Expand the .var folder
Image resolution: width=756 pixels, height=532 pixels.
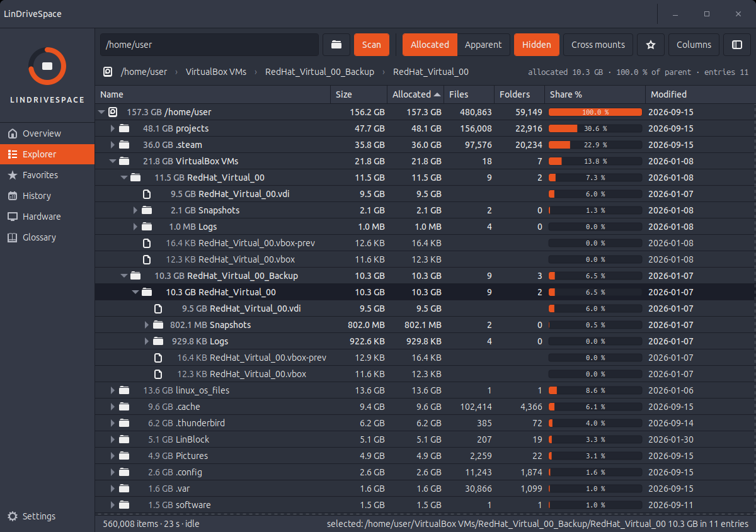click(113, 489)
